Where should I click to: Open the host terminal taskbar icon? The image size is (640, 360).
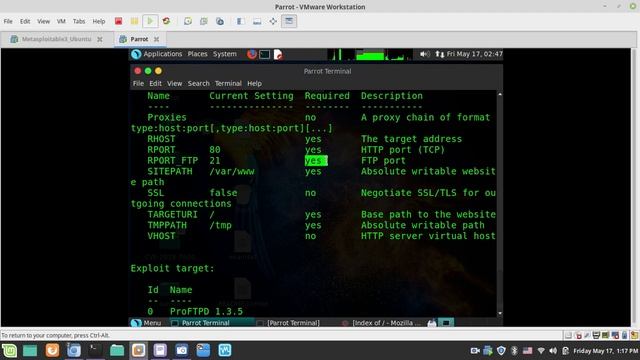pos(95,350)
